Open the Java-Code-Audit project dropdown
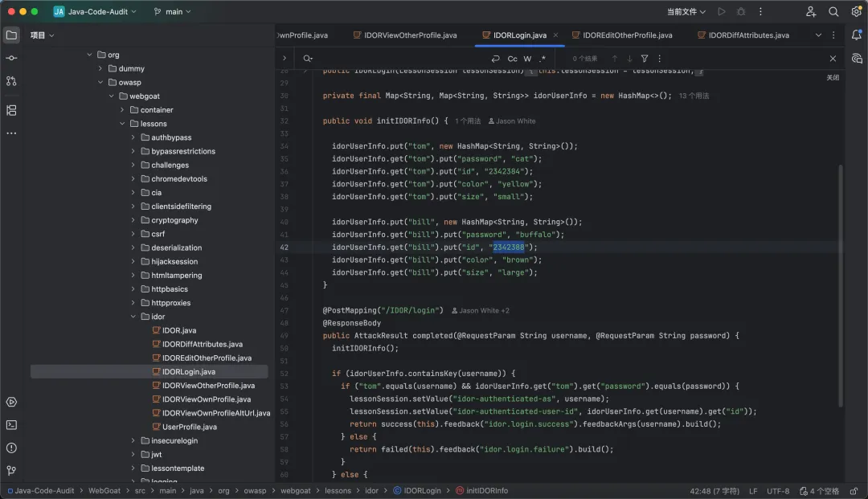This screenshot has height=499, width=868. pos(95,12)
